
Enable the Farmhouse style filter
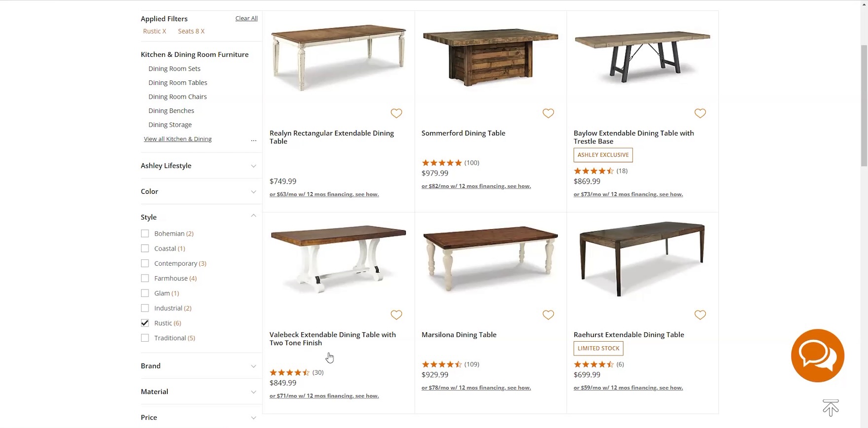(x=145, y=278)
